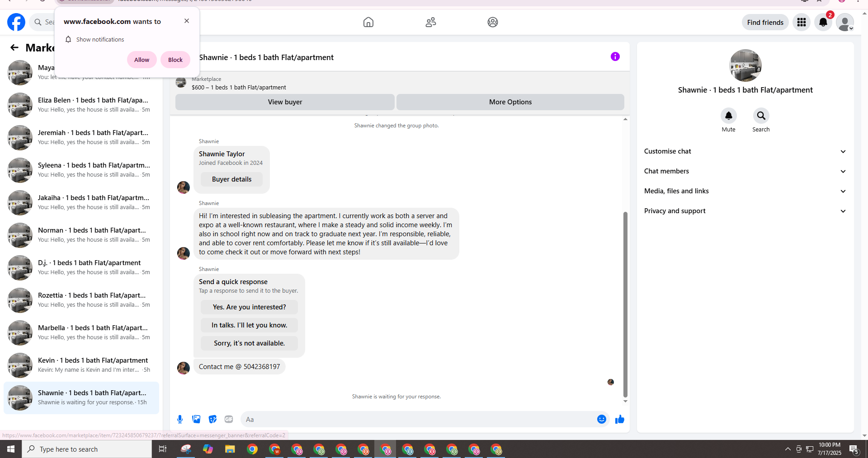Screen dimensions: 868x458
Task: Open conversation information purple icon
Action: coord(615,56)
